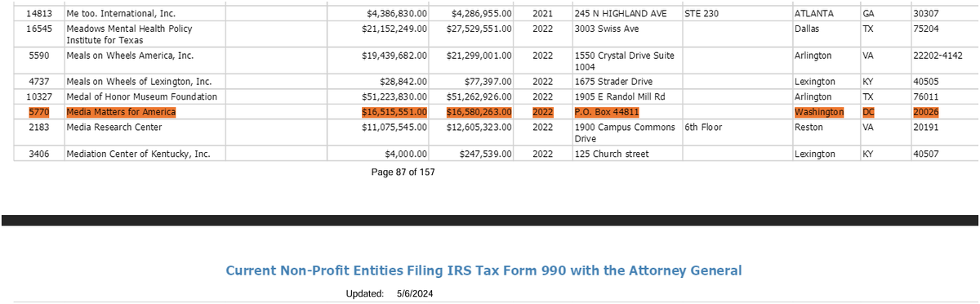
Task: Click amount $77,397.00
Action: (489, 82)
